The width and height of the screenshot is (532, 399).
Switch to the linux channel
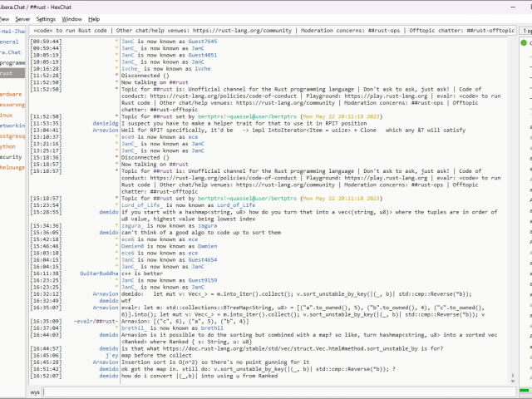click(x=7, y=115)
